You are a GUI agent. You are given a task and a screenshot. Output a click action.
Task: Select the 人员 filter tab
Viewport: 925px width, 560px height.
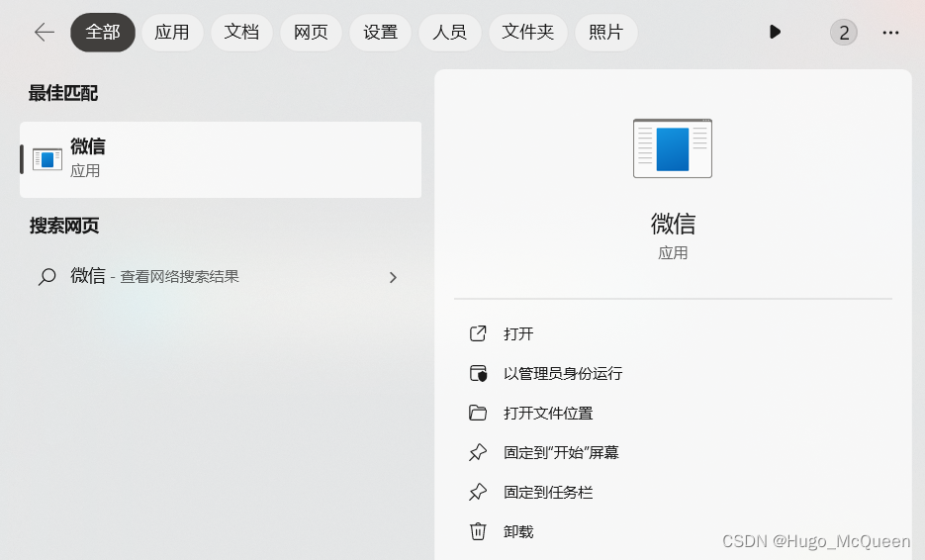(x=449, y=33)
